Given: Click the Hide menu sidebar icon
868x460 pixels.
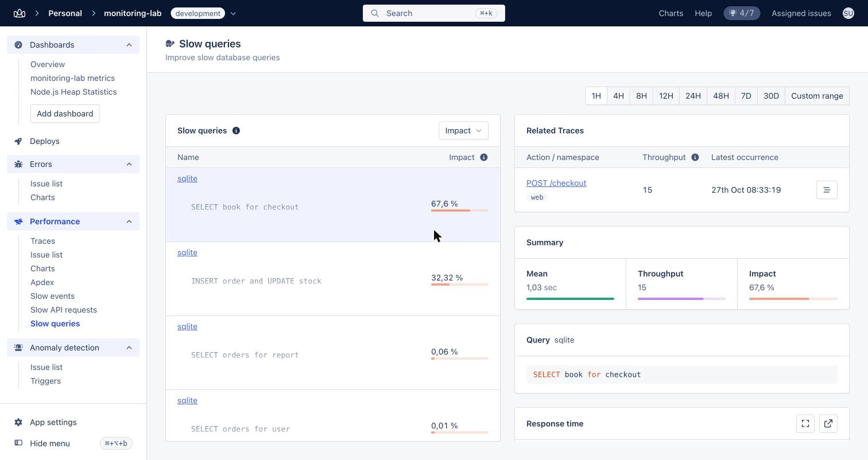Looking at the screenshot, I should coord(18,443).
